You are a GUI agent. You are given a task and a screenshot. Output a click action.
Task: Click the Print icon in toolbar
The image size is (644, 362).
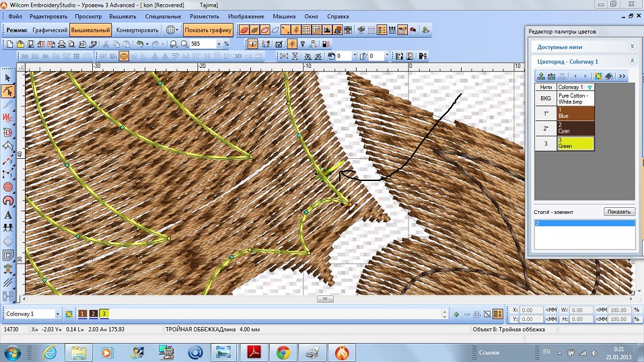(x=61, y=44)
